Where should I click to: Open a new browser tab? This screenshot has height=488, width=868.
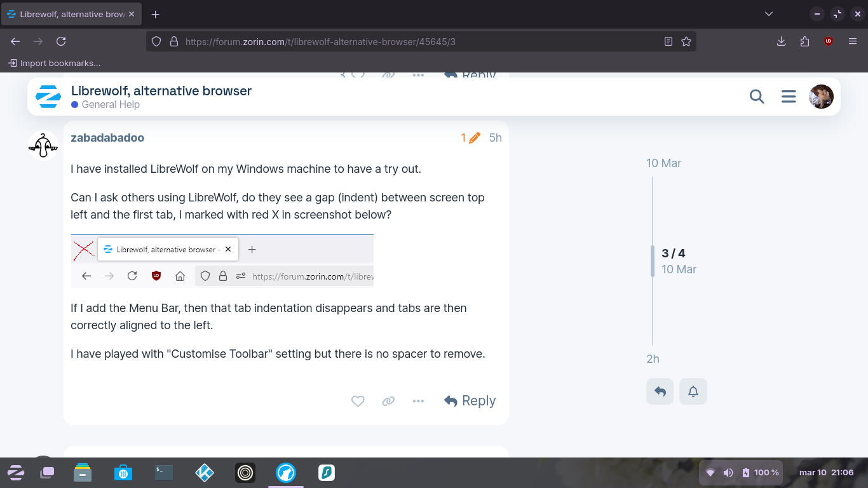(156, 14)
